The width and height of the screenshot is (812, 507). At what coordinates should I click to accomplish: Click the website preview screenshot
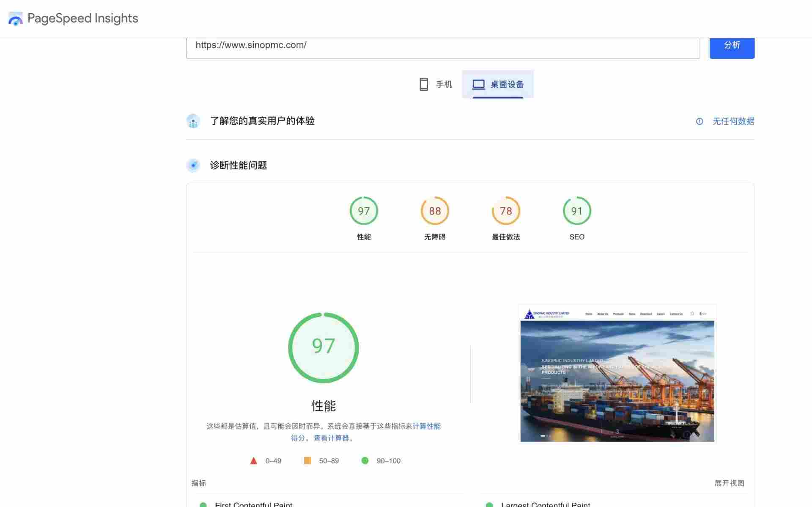[617, 373]
